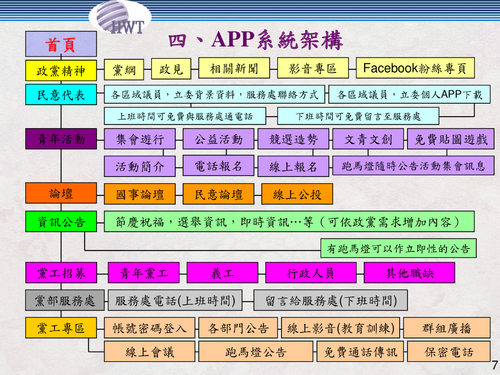Click the 首頁 home box
The image size is (500, 375).
pos(61,44)
